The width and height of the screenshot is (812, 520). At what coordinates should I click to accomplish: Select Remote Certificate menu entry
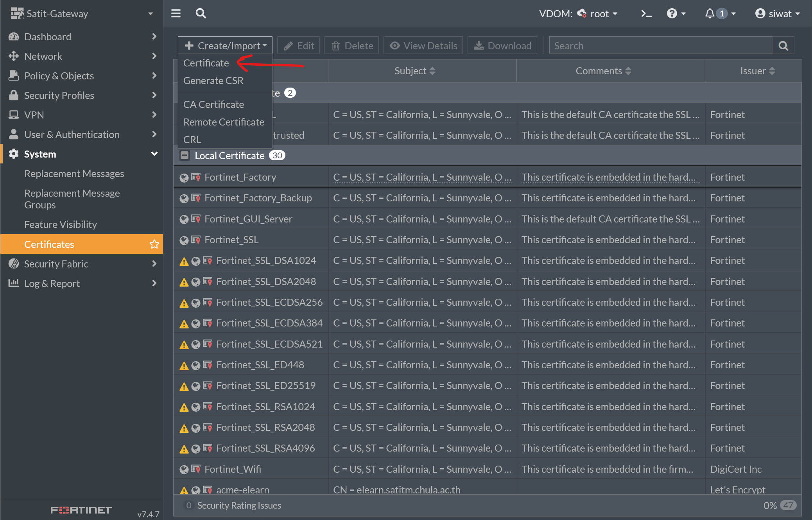[x=224, y=122]
